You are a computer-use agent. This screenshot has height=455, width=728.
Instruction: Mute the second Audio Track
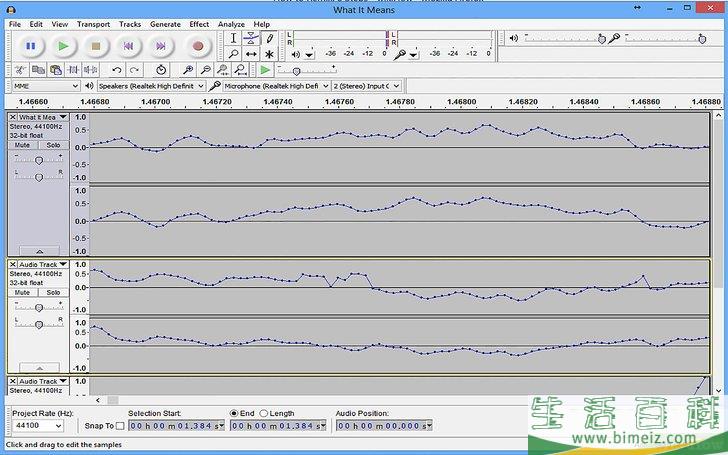(x=22, y=292)
